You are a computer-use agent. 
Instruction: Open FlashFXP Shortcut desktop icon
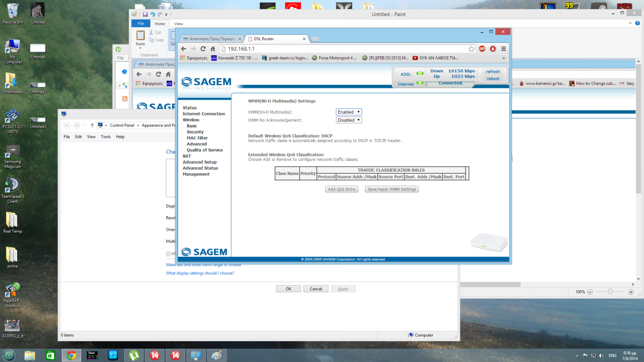pos(12,295)
